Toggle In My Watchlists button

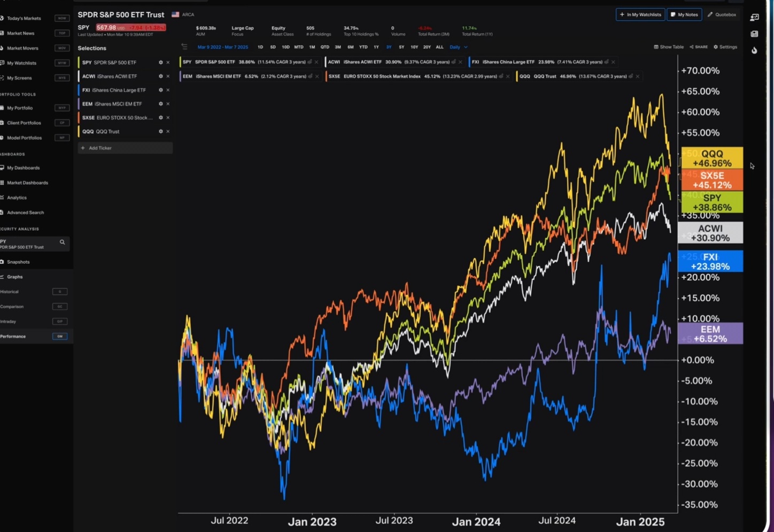click(x=640, y=14)
